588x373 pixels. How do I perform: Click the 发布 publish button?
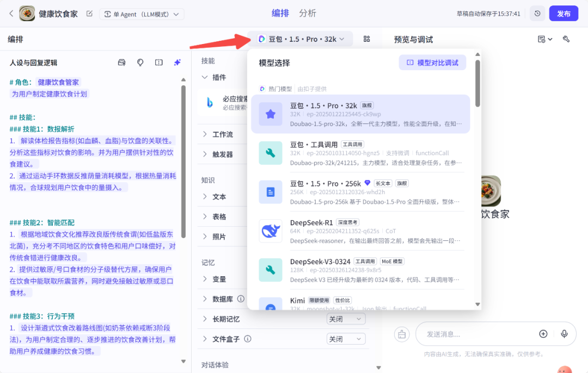click(x=563, y=14)
